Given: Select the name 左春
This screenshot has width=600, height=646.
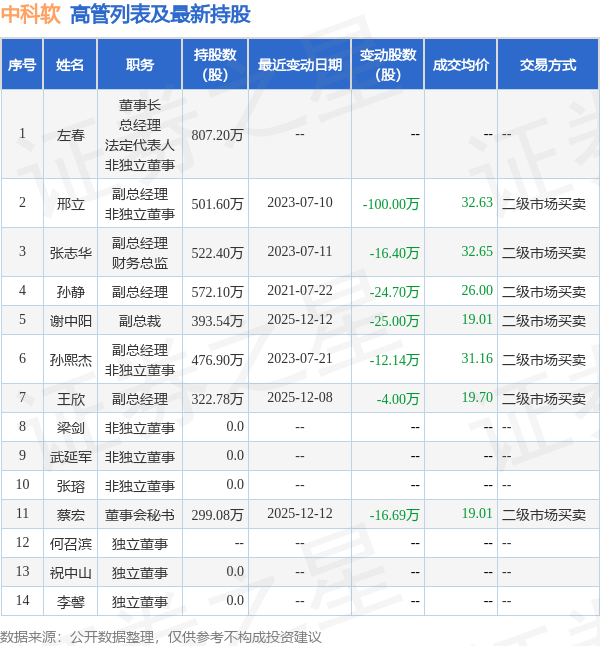Looking at the screenshot, I should pos(70,135).
